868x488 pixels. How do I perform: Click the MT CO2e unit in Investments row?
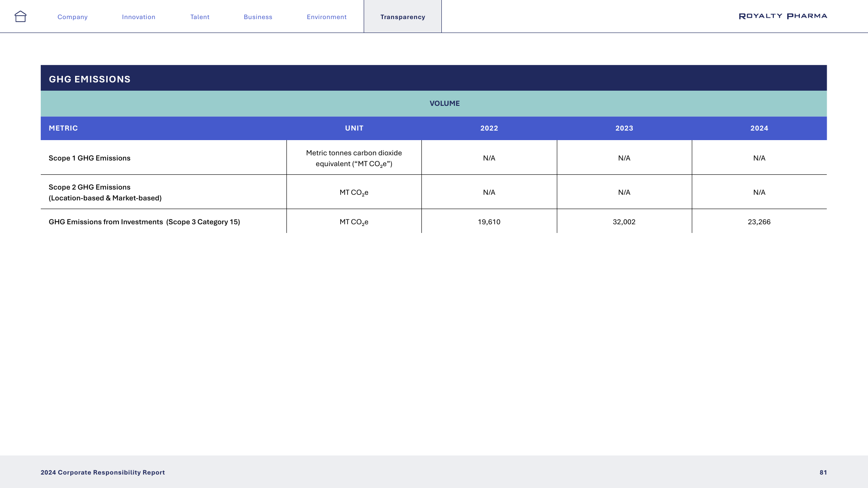point(354,222)
